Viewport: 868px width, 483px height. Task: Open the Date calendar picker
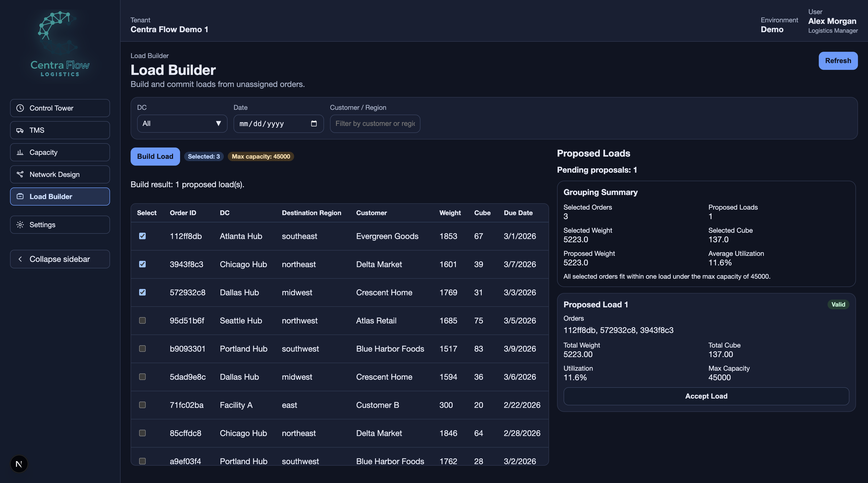point(314,123)
